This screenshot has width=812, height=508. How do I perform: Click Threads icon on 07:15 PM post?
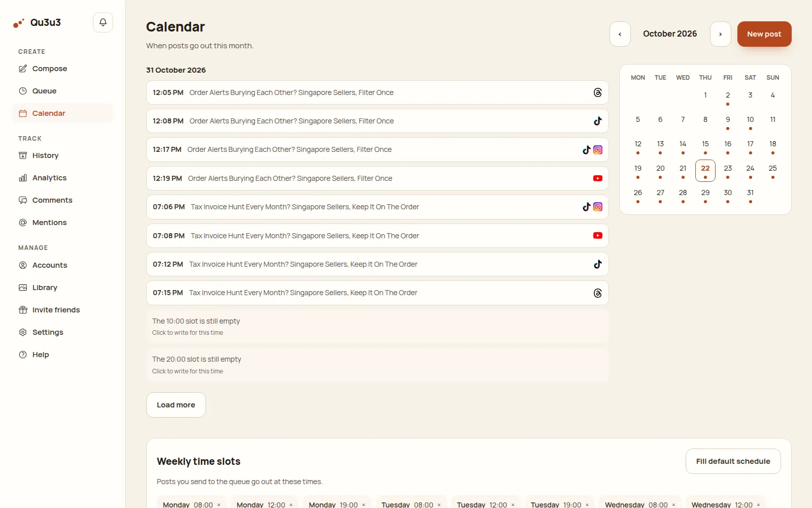[x=598, y=293]
